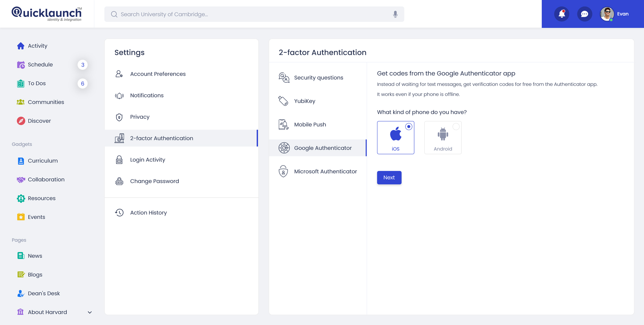
Task: Open the chat messages icon
Action: (584, 14)
